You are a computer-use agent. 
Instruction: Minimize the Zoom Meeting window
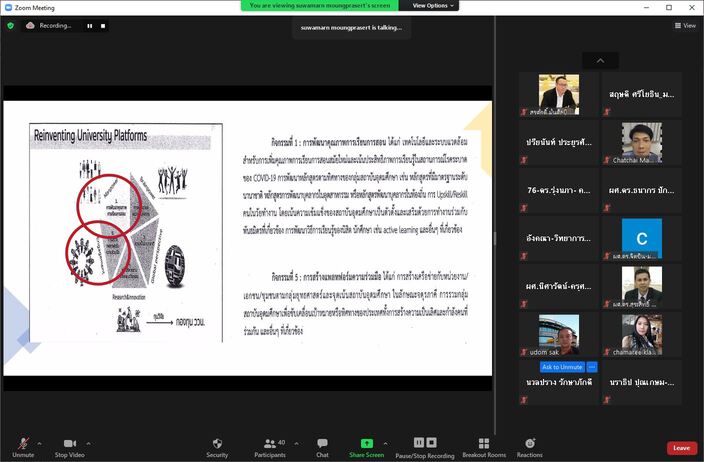point(647,7)
